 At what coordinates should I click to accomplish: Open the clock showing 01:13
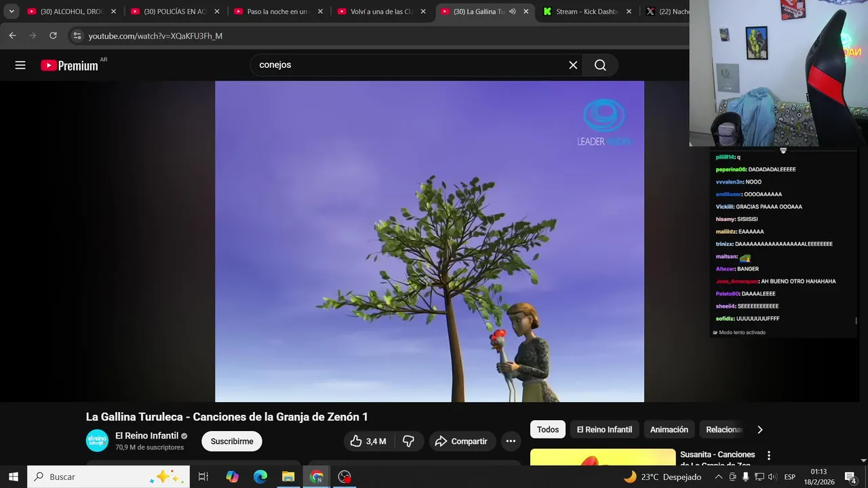point(818,476)
